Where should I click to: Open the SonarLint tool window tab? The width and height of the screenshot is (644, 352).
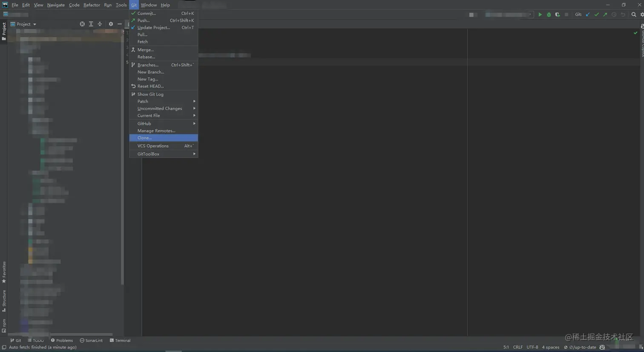pos(91,340)
